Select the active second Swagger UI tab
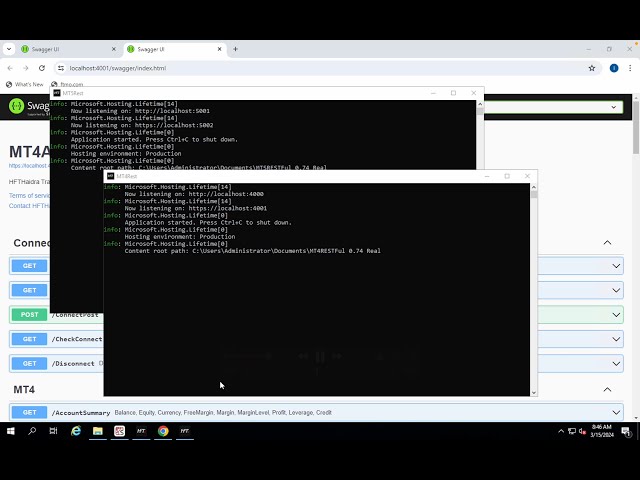This screenshot has width=640, height=480. coord(173,49)
